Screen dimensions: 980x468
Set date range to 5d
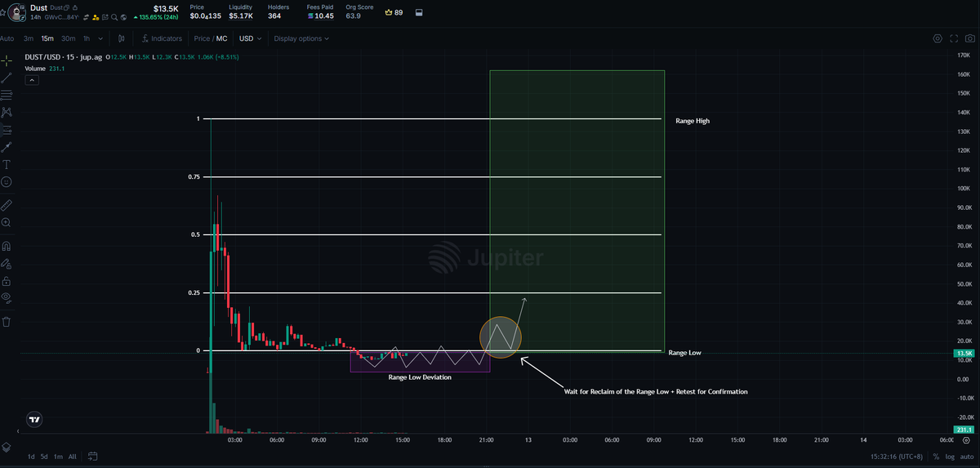click(45, 456)
